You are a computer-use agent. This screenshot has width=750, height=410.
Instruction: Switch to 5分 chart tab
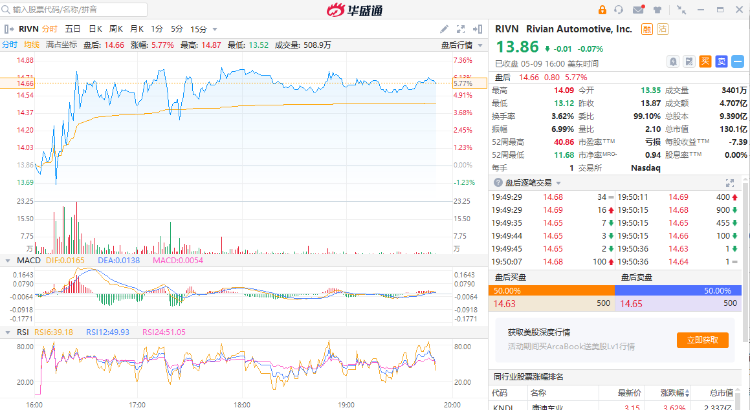[177, 29]
